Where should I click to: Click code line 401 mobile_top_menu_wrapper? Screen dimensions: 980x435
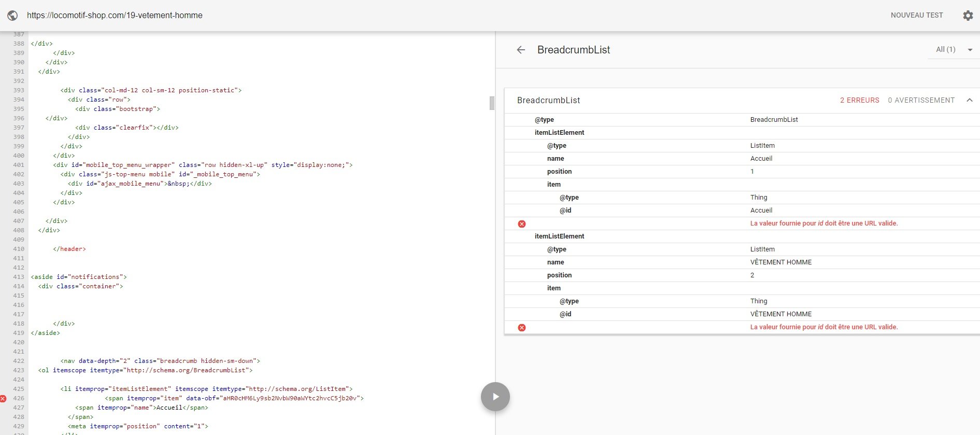point(203,165)
